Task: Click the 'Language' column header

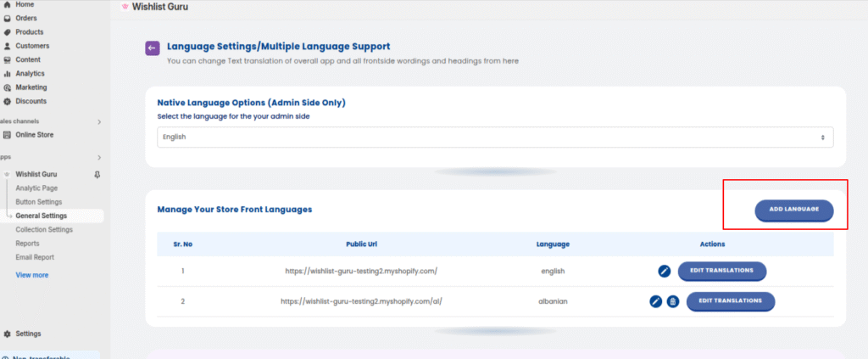Action: click(553, 244)
